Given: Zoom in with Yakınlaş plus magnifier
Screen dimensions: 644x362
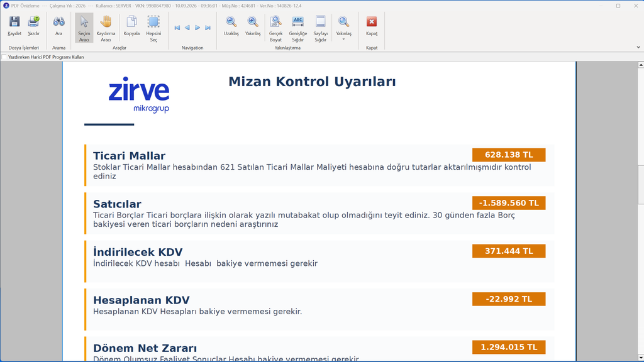Looking at the screenshot, I should point(253,26).
